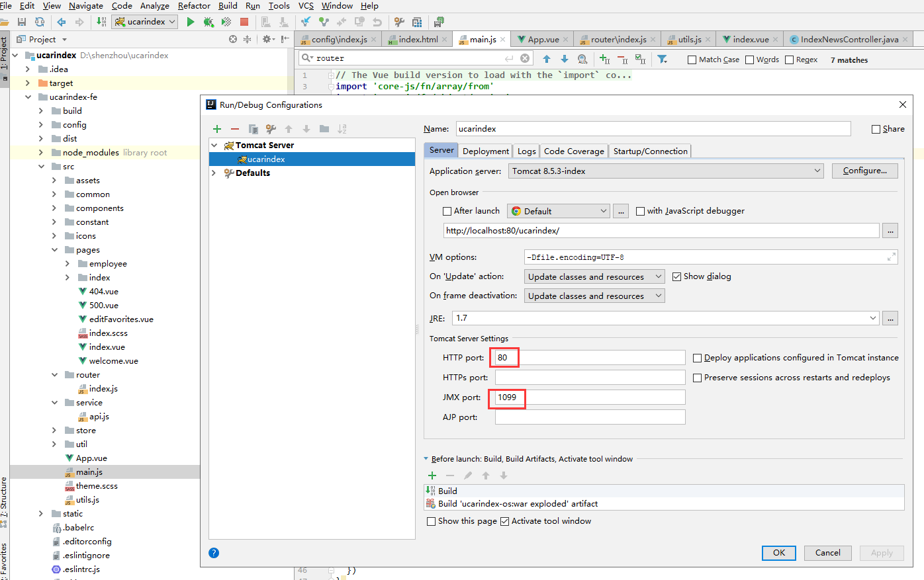924x580 pixels.
Task: Enable Match Case in search bar
Action: pyautogui.click(x=692, y=60)
